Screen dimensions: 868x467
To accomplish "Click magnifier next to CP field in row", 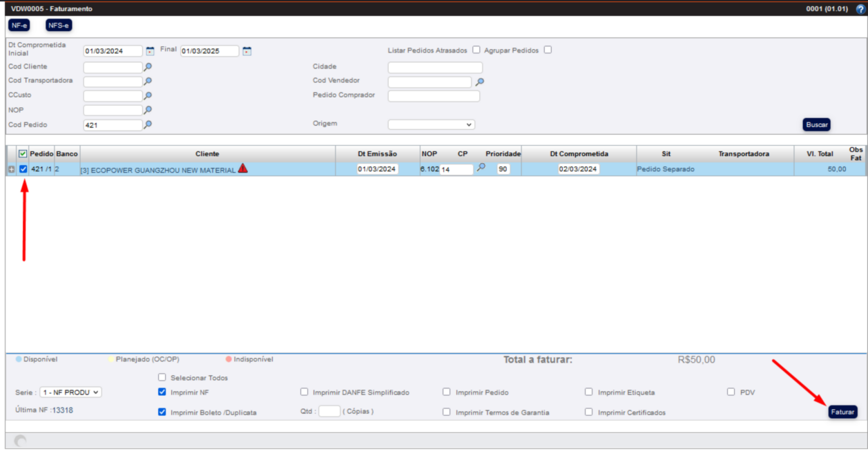I will (481, 168).
